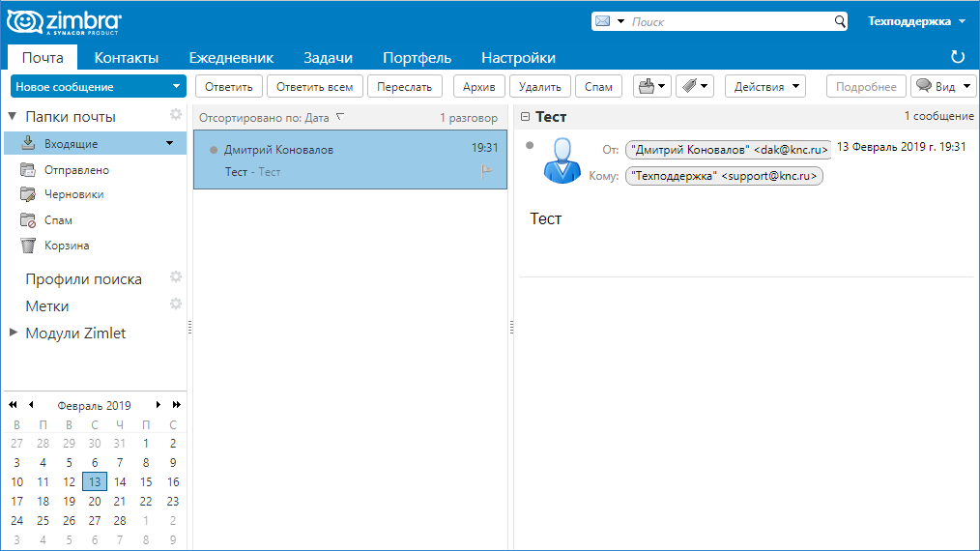Open the Ежедневник tab

coord(231,58)
